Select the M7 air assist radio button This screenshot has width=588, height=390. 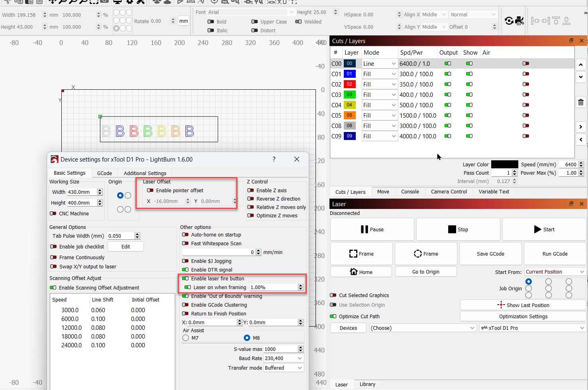(186, 338)
